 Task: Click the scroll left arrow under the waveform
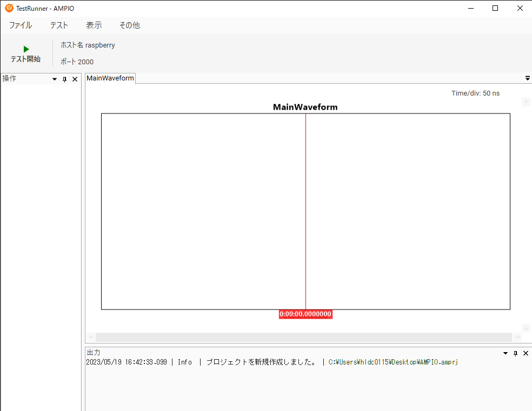click(91, 337)
